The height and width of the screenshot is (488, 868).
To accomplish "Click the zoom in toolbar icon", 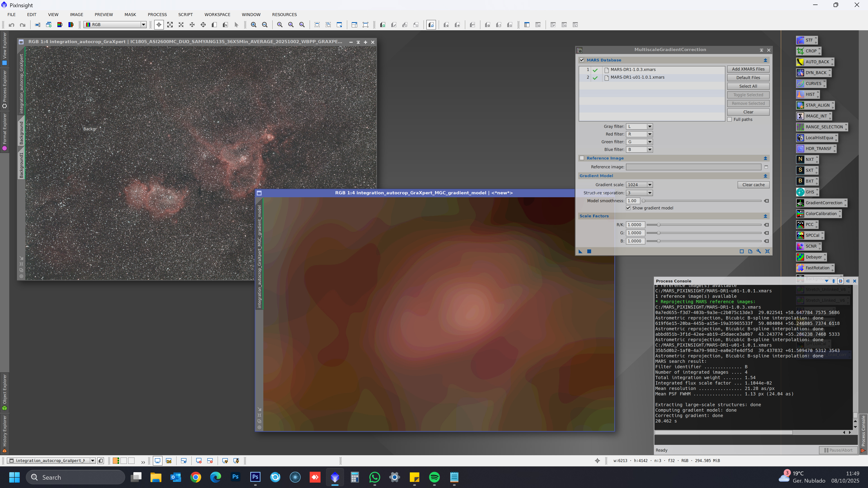I will [254, 25].
